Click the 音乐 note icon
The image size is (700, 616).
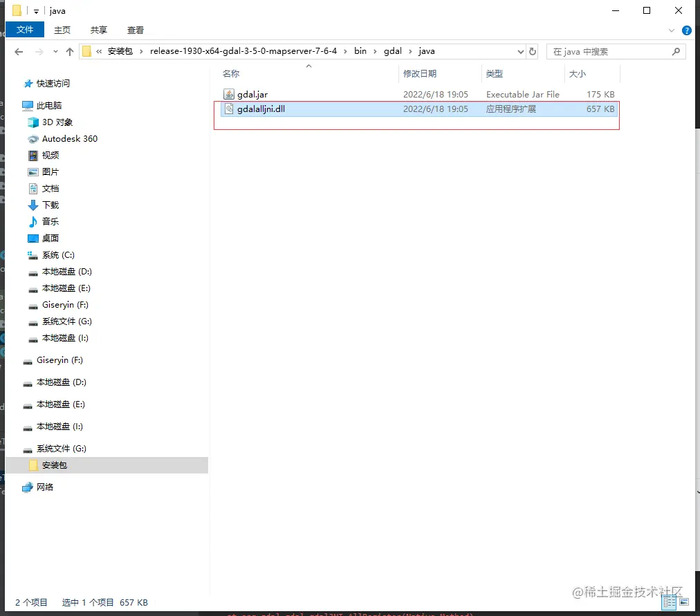tap(33, 222)
